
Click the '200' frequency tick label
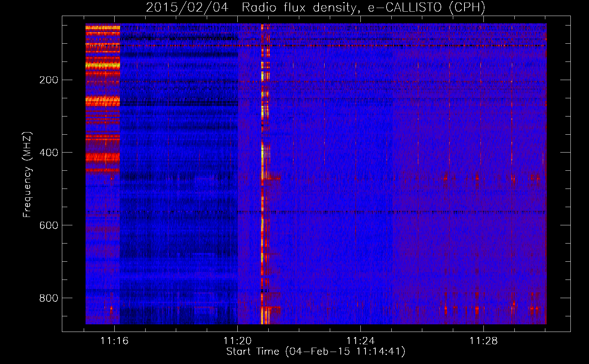[49, 80]
